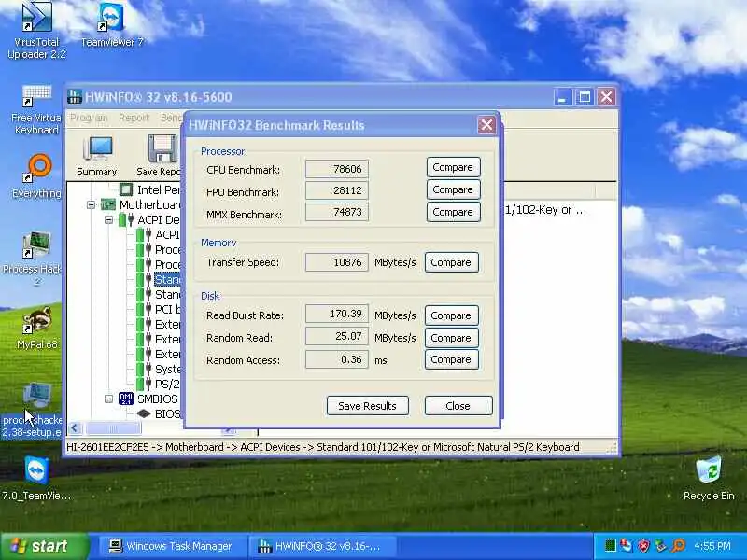Viewport: 747px width, 560px height.
Task: Click Save Results button
Action: [x=367, y=406]
